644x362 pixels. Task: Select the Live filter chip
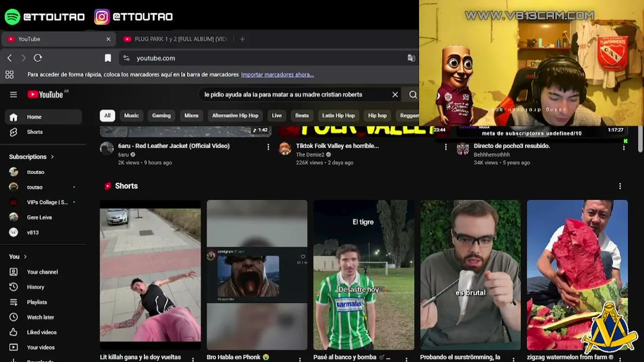coord(277,116)
